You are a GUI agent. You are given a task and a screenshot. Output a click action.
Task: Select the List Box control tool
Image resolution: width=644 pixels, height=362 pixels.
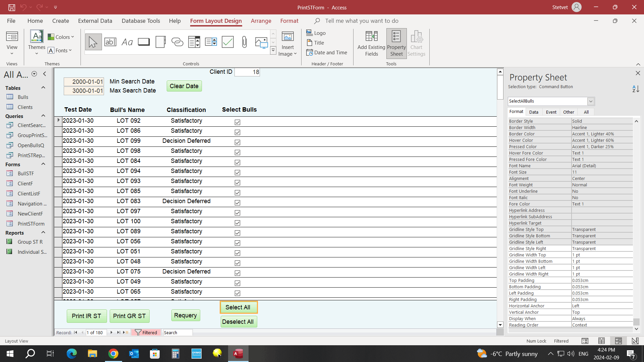(x=211, y=42)
